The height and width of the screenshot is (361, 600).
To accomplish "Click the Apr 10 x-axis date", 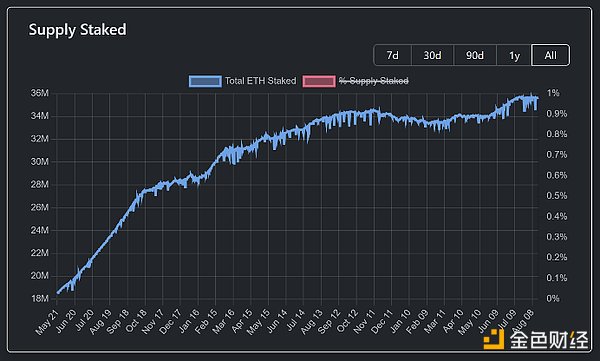I will pos(452,322).
